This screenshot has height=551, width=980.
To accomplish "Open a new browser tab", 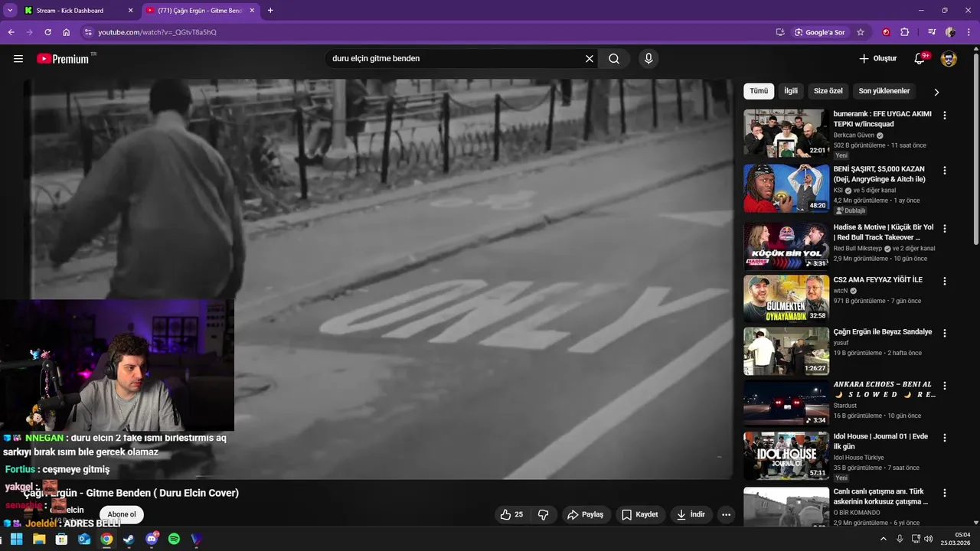I will pos(270,11).
